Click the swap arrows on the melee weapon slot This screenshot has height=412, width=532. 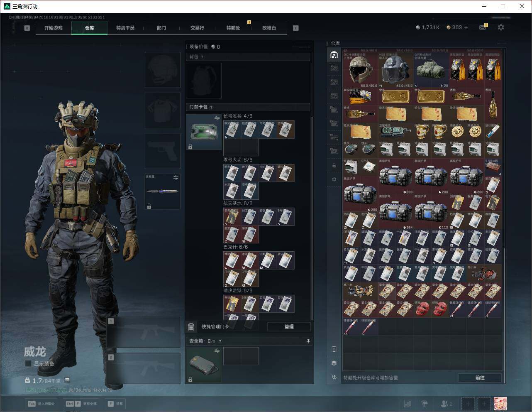click(x=176, y=178)
